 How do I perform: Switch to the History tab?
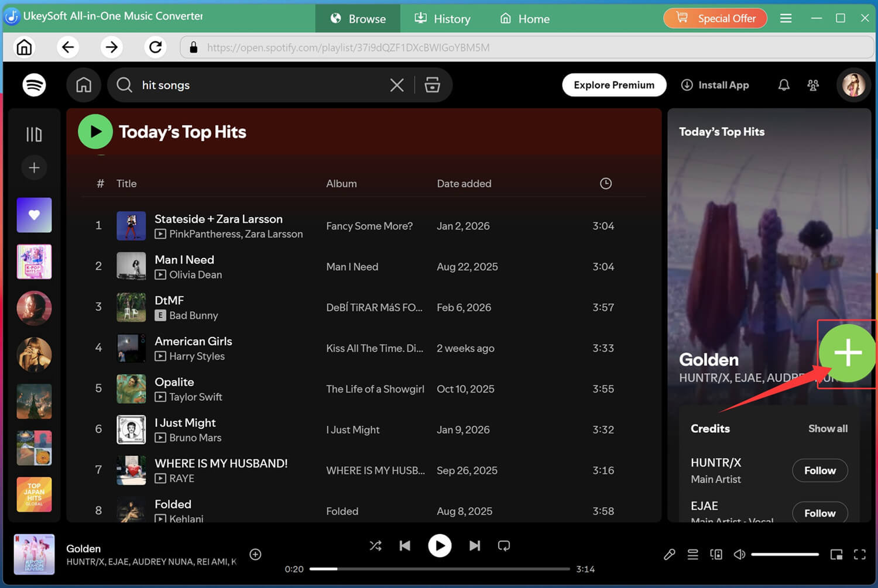pyautogui.click(x=443, y=18)
